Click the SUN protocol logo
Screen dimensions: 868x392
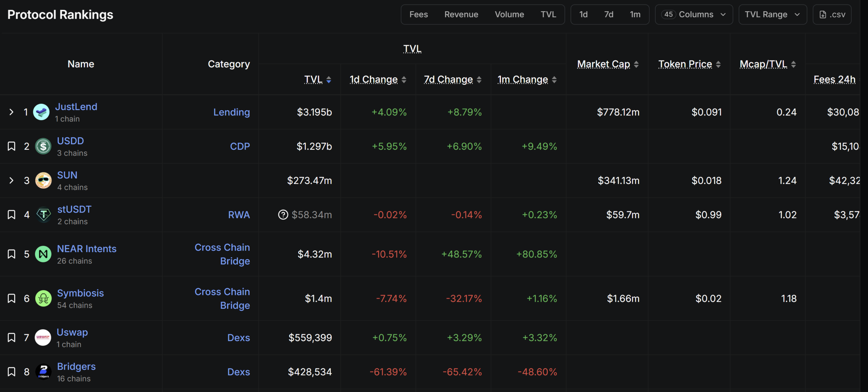[43, 181]
